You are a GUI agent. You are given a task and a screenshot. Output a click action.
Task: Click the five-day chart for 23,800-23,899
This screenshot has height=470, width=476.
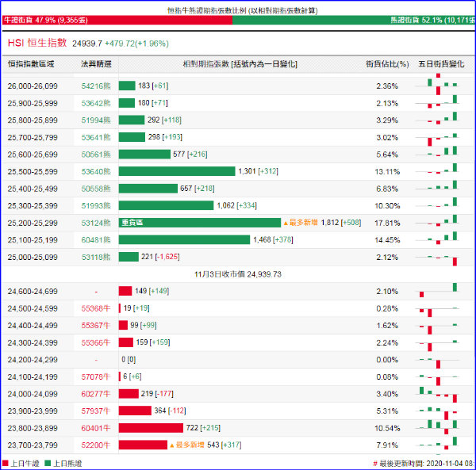(437, 427)
